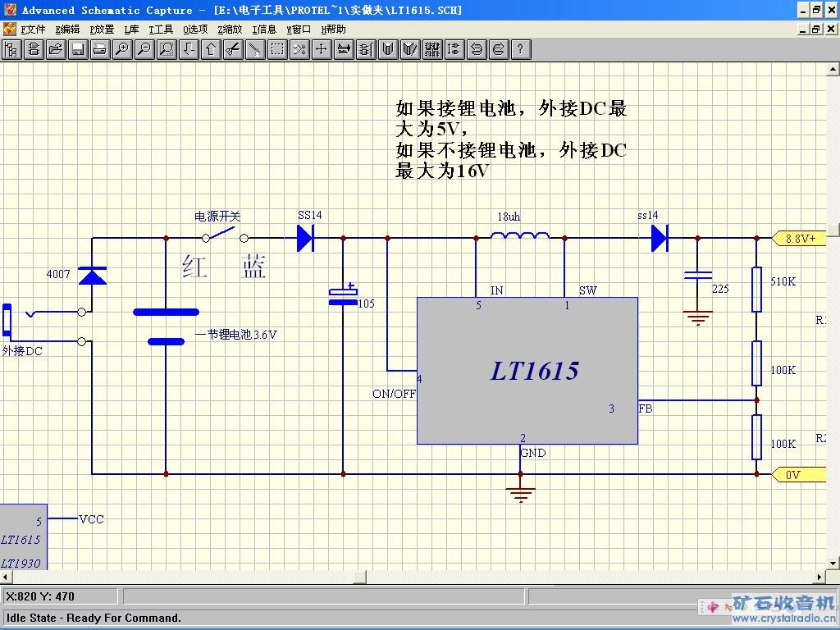Click the component grid array icon
The width and height of the screenshot is (840, 630).
432,50
